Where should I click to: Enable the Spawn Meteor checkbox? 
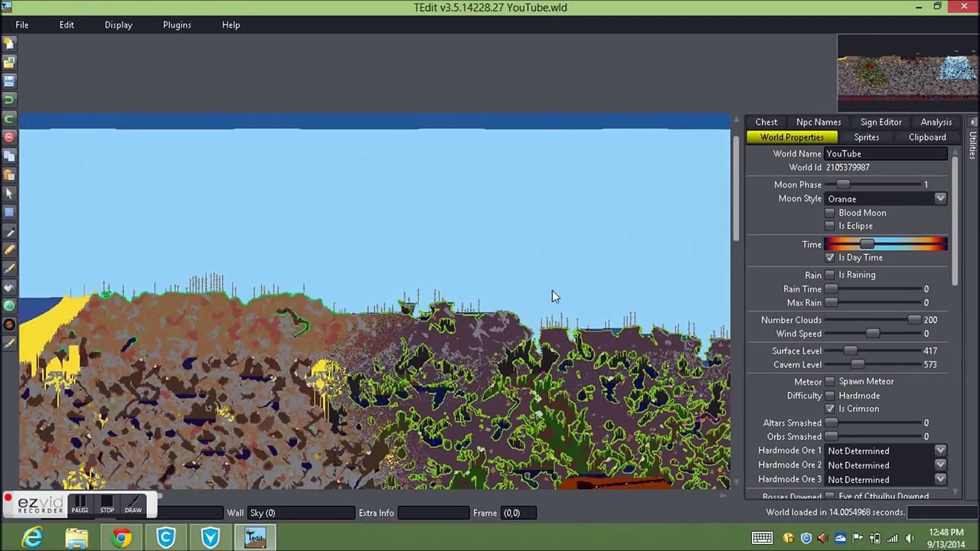pyautogui.click(x=830, y=381)
